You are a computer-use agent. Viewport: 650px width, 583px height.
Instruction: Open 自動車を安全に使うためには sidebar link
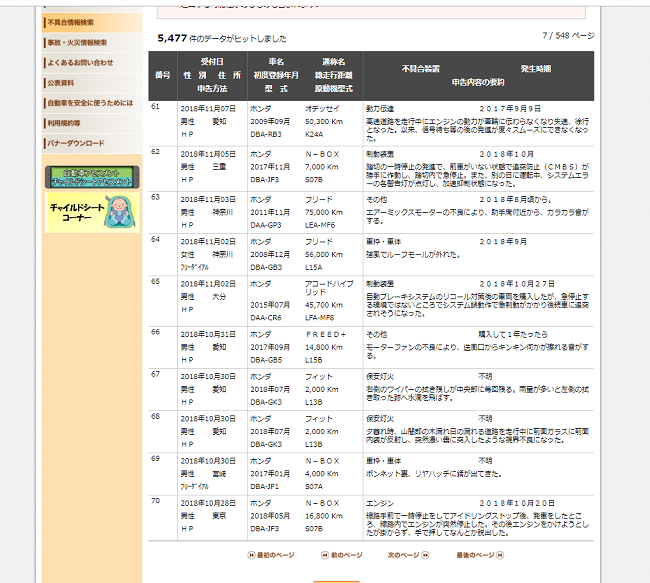tap(92, 103)
